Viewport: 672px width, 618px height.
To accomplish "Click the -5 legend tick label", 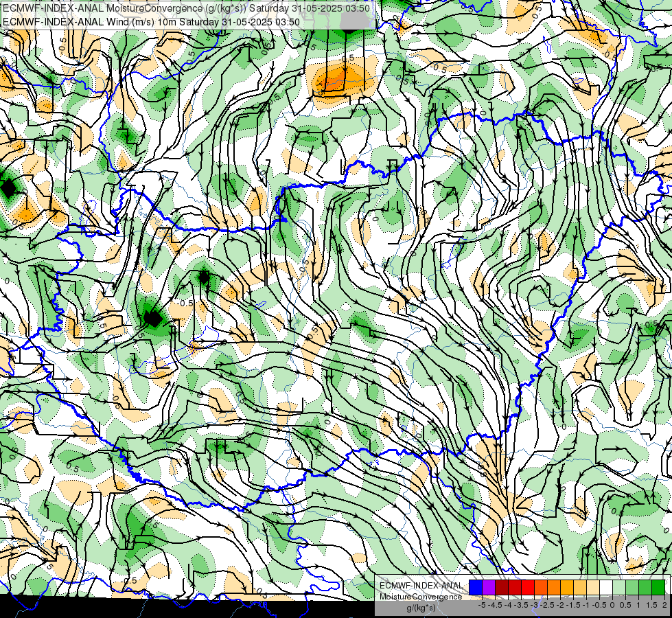I will 482,605.
